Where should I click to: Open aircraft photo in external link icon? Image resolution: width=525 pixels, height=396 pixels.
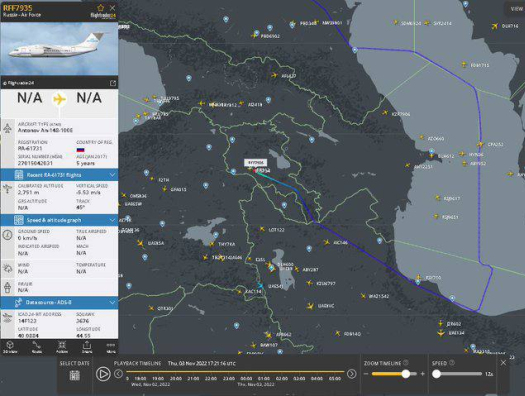113,83
